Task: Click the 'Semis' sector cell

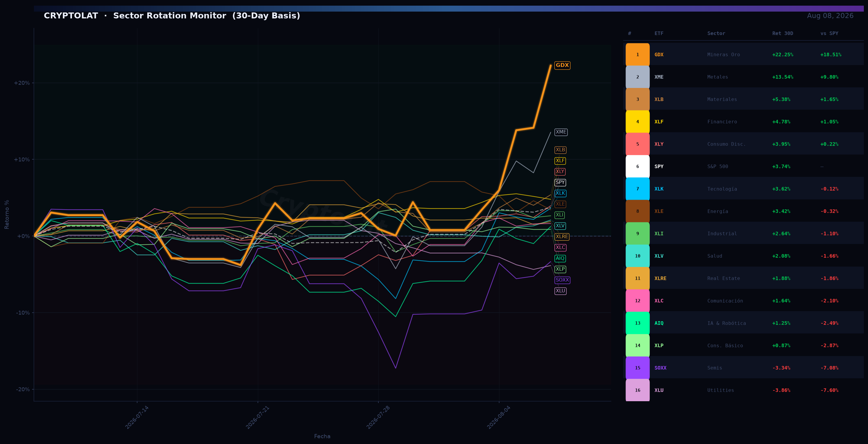Action: coord(715,368)
